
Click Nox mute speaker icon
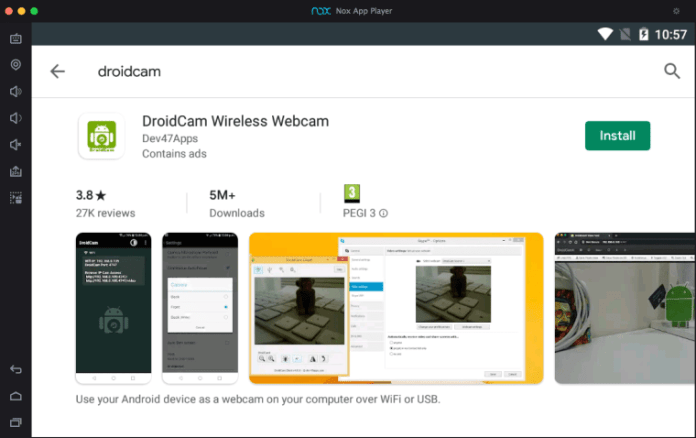16,145
